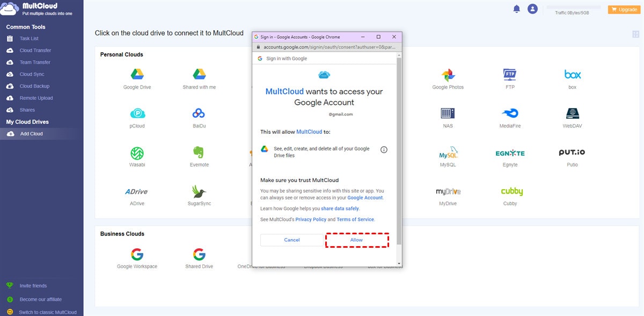Connect the pCloud drive icon
The height and width of the screenshot is (316, 644).
click(x=137, y=114)
